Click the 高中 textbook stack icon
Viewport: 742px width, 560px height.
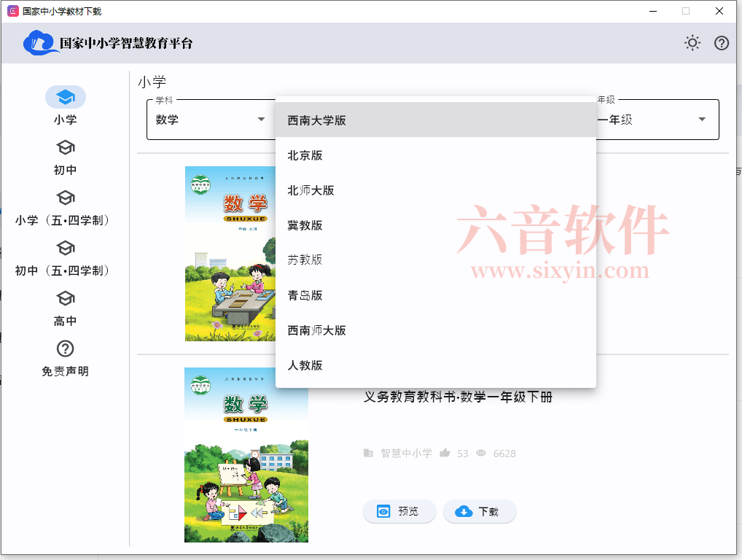(65, 298)
